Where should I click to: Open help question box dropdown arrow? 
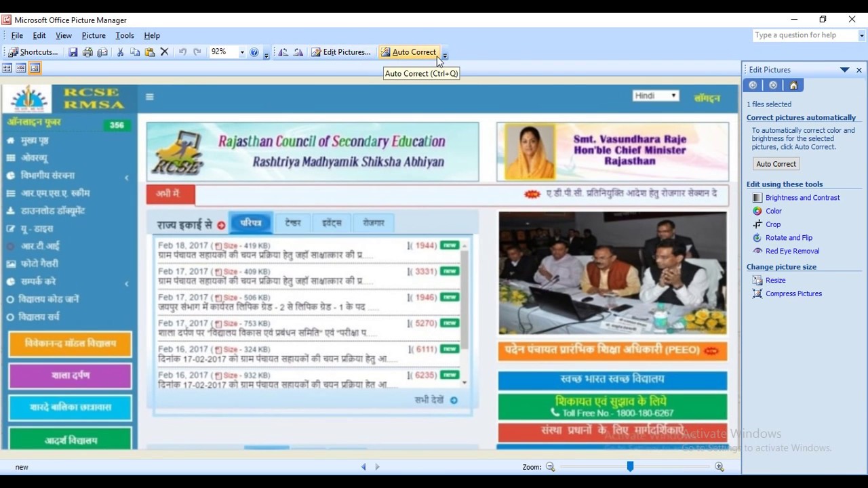pyautogui.click(x=862, y=35)
